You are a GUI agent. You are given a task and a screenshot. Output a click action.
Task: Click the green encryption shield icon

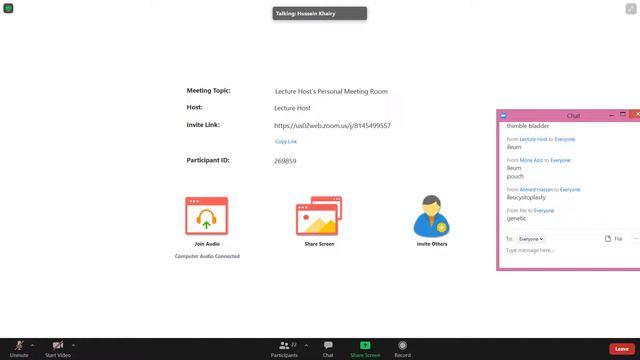tap(8, 8)
